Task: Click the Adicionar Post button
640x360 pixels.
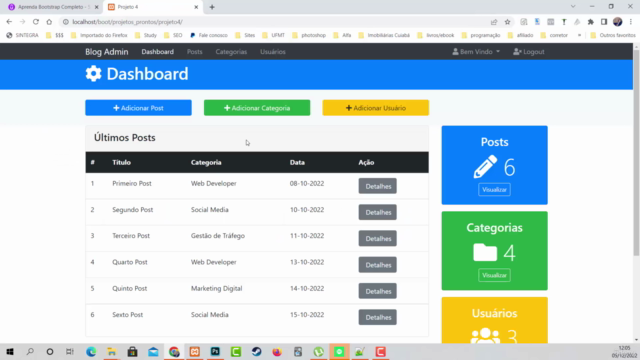Action: pyautogui.click(x=138, y=108)
